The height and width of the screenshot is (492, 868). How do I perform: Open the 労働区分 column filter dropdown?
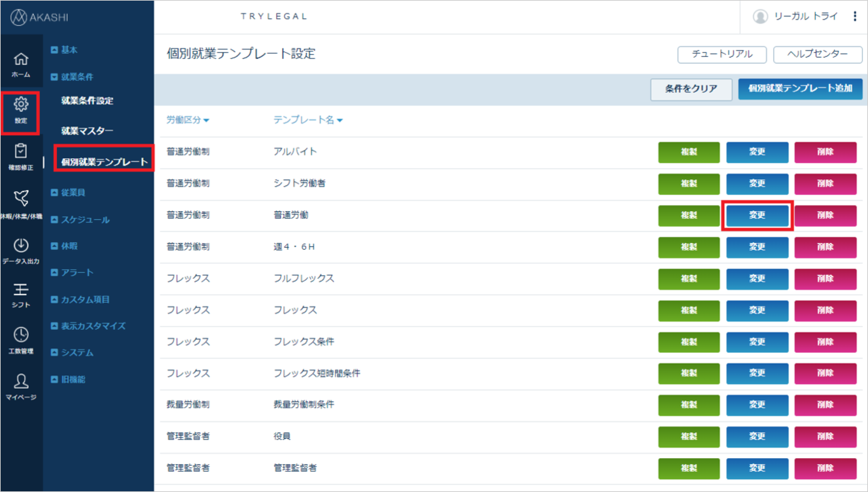point(188,120)
